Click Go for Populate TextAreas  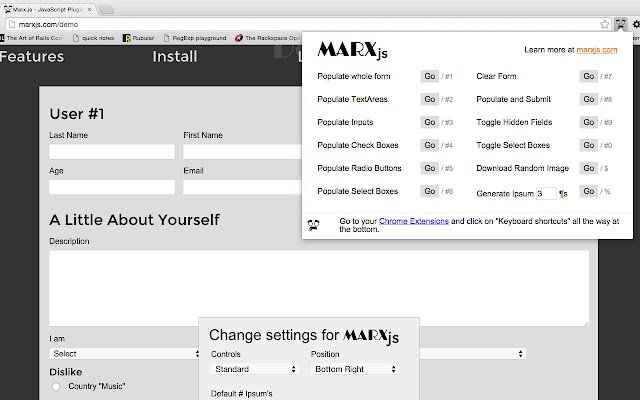point(429,99)
